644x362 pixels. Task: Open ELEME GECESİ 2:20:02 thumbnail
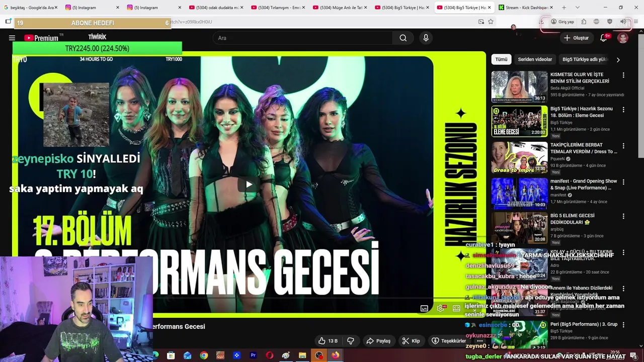519,121
